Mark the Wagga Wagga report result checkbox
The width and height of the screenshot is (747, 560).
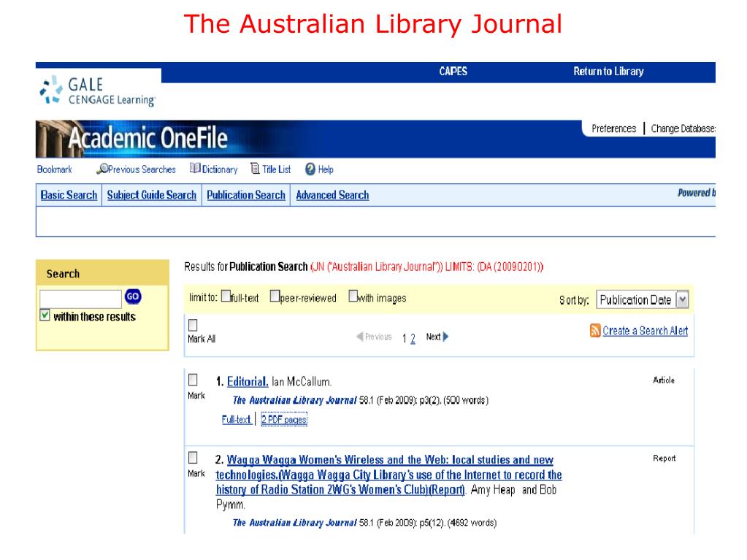pos(193,458)
